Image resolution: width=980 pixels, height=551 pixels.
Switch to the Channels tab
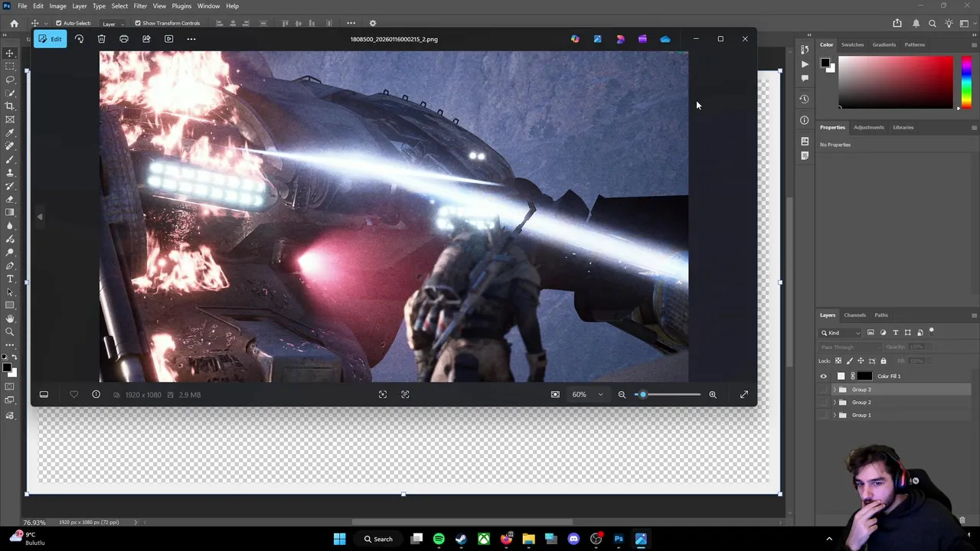(x=854, y=315)
